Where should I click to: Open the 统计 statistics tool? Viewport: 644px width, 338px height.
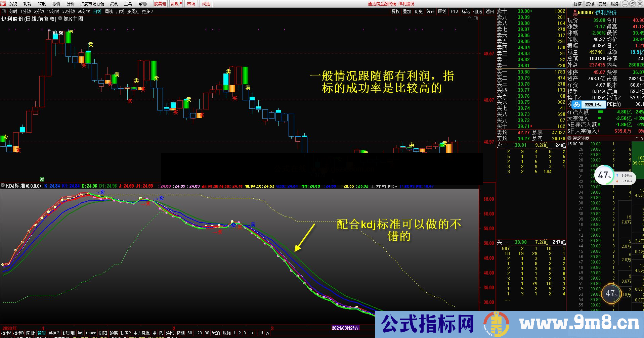pyautogui.click(x=430, y=11)
